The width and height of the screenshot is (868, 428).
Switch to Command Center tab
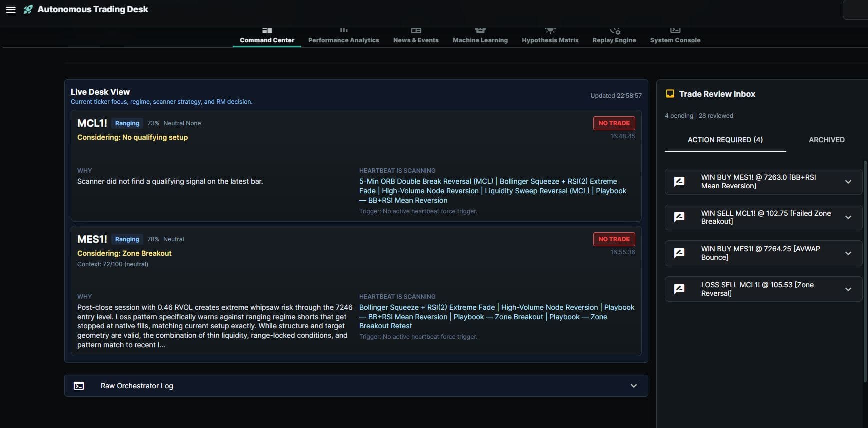click(x=267, y=37)
